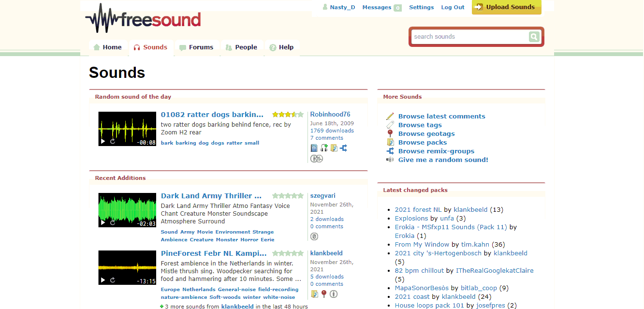Click the upload arrow icon
Image resolution: width=644 pixels, height=309 pixels.
click(x=479, y=7)
